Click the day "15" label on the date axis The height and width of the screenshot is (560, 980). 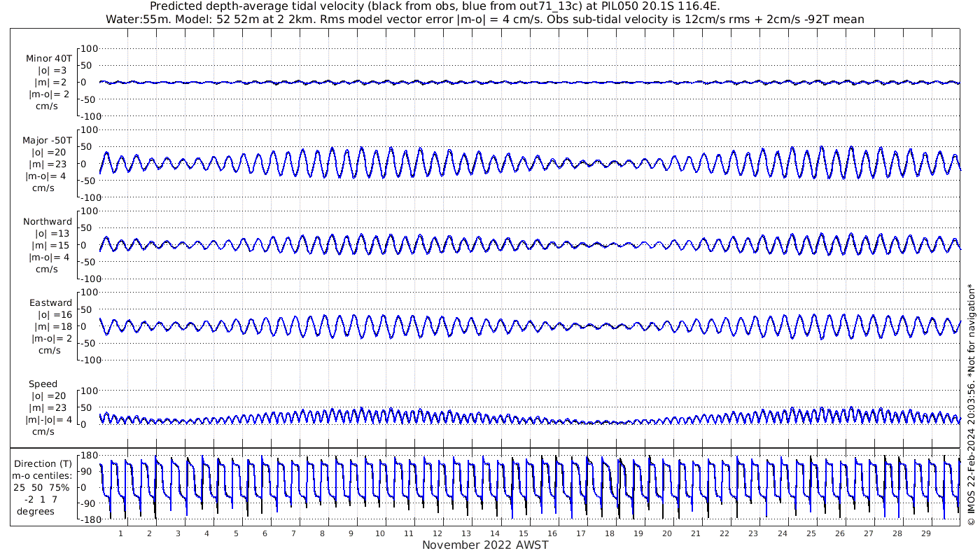(524, 533)
